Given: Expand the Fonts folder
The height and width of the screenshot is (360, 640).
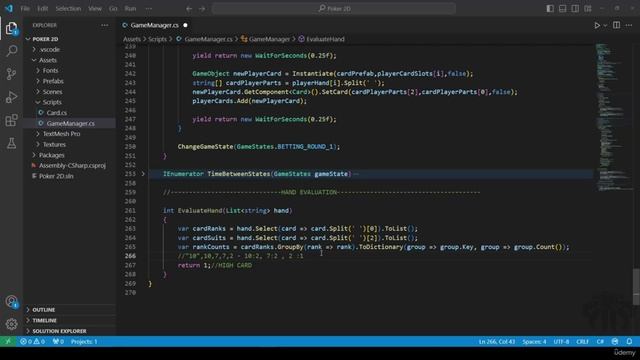Looking at the screenshot, I should [x=69, y=71].
